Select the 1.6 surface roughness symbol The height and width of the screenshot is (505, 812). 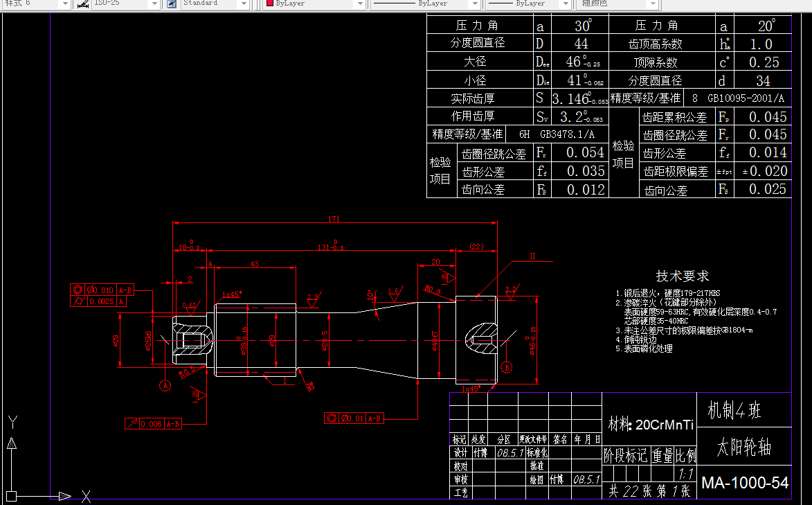(394, 294)
